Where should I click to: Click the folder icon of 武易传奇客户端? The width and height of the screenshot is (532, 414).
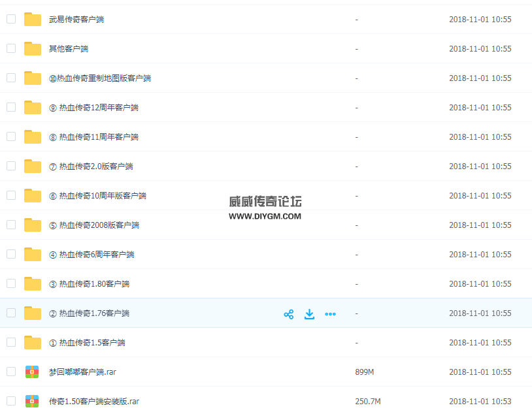point(33,20)
